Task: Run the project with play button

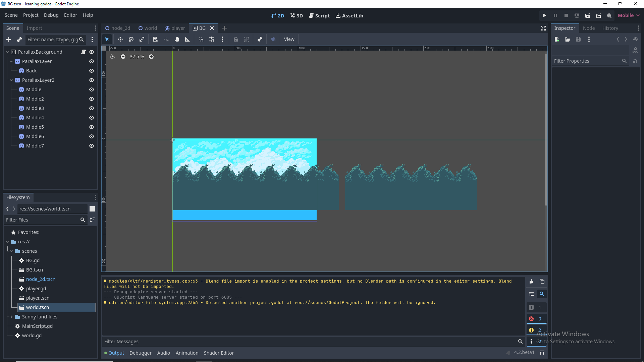Action: [544, 15]
